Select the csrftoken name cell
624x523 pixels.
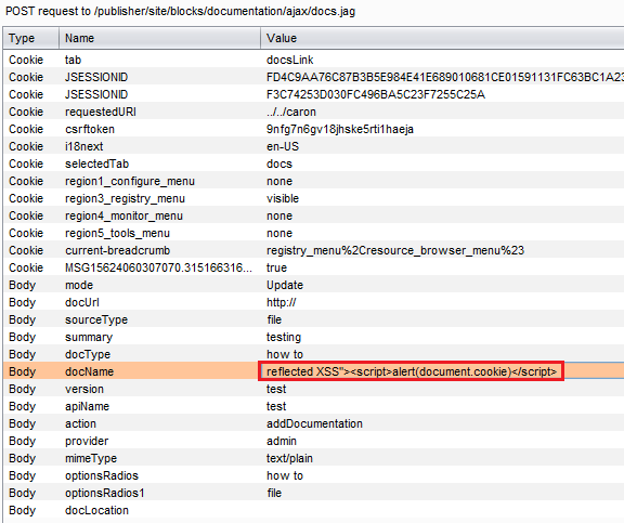click(90, 129)
